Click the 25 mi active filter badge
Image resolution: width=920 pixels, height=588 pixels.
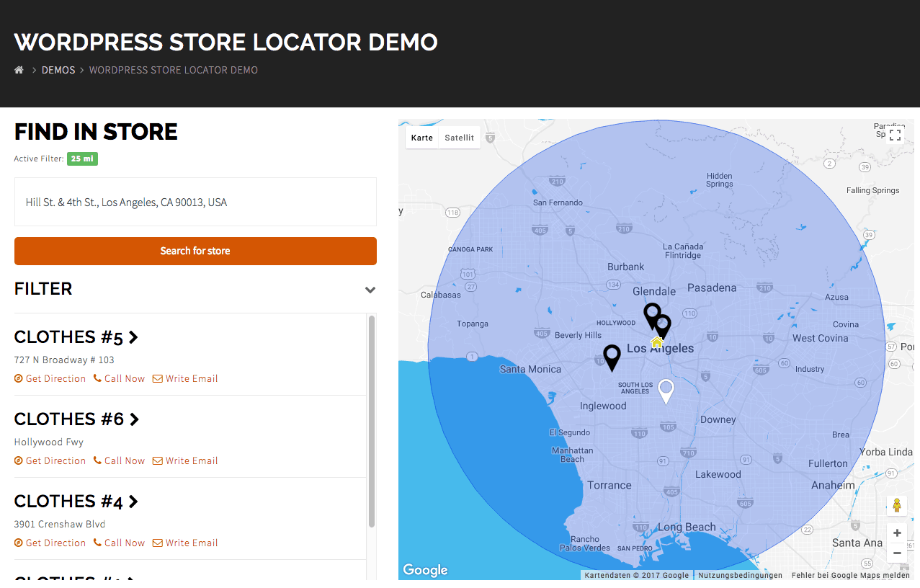(82, 159)
